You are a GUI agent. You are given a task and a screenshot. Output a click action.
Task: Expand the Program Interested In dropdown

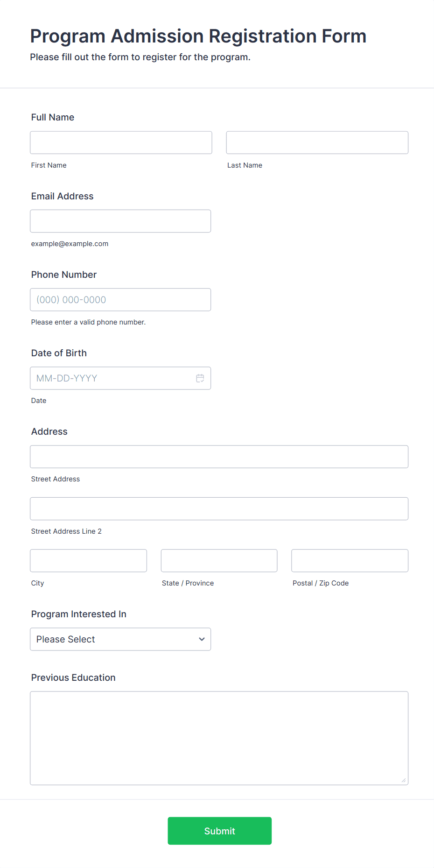120,639
